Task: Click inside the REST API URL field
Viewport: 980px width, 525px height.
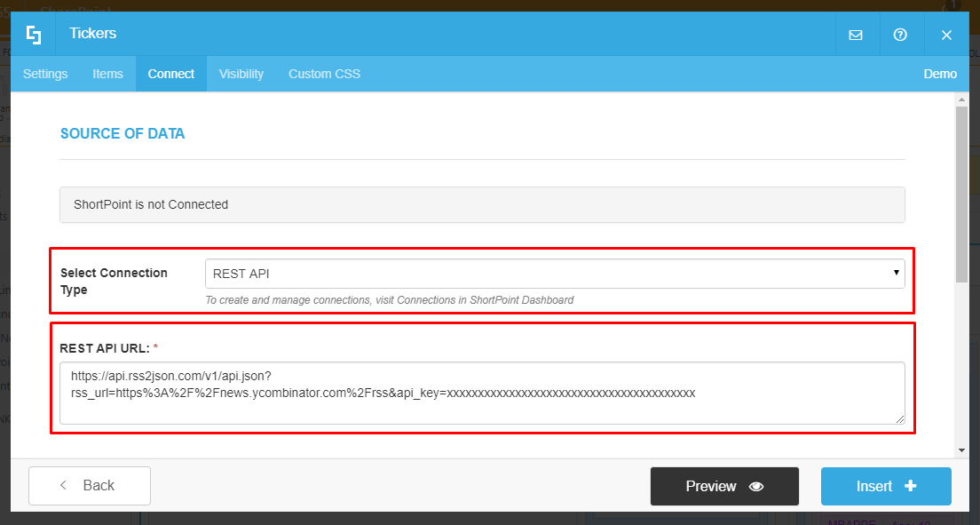Action: coord(482,393)
